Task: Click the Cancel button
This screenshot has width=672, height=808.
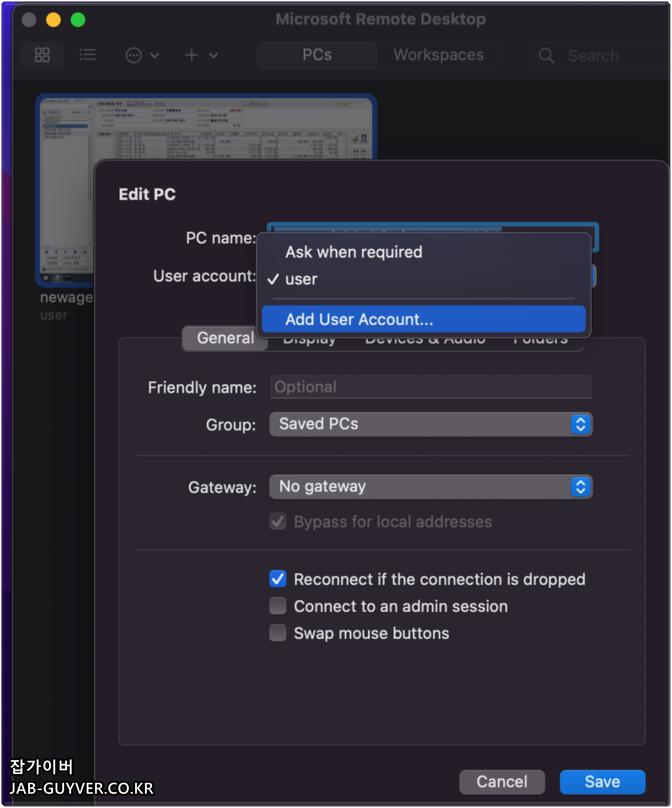Action: click(502, 782)
